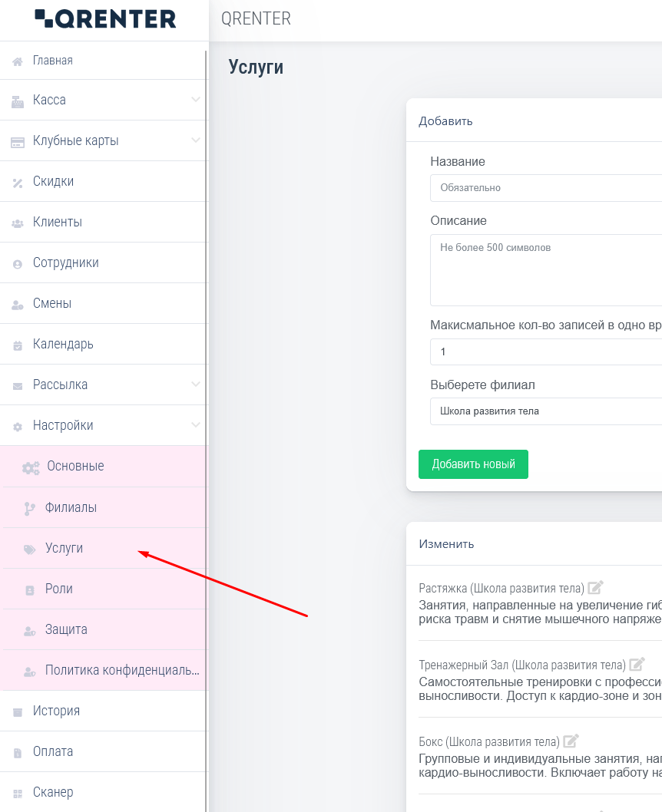Image resolution: width=662 pixels, height=812 pixels.
Task: Click the home icon beside Главная
Action: click(18, 61)
